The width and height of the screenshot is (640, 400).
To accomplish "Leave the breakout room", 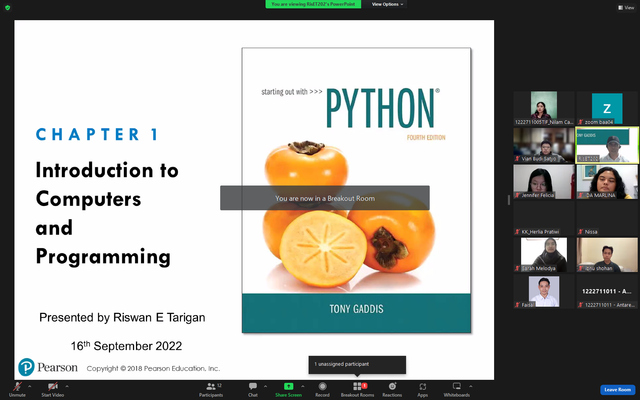I will [618, 390].
